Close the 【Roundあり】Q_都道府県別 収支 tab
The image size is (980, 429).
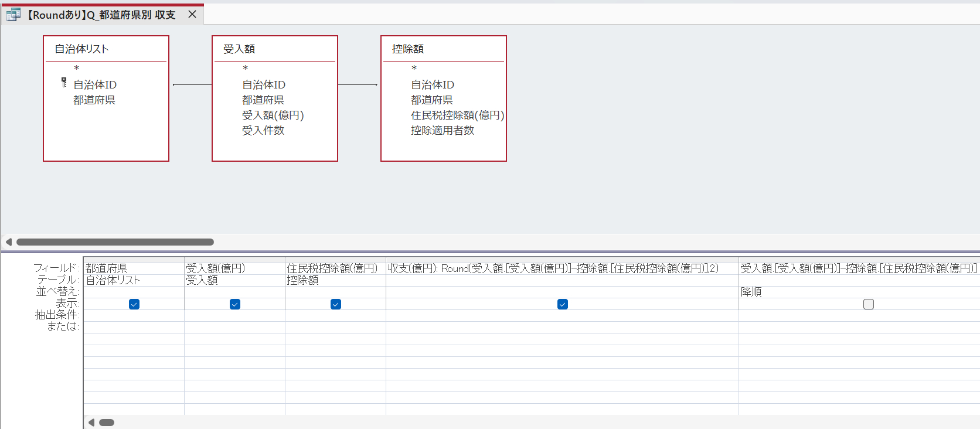click(x=192, y=15)
